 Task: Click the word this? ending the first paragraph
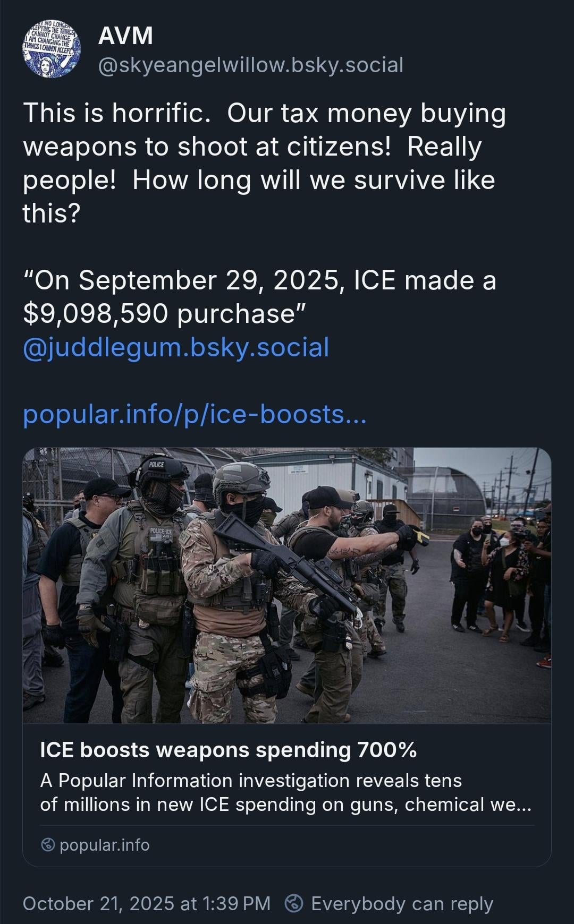[x=51, y=213]
